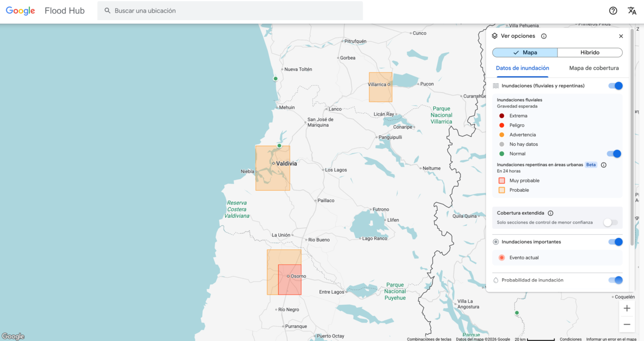Image resolution: width=644 pixels, height=341 pixels.
Task: Enable Cobertura extendida switch
Action: [x=610, y=222]
